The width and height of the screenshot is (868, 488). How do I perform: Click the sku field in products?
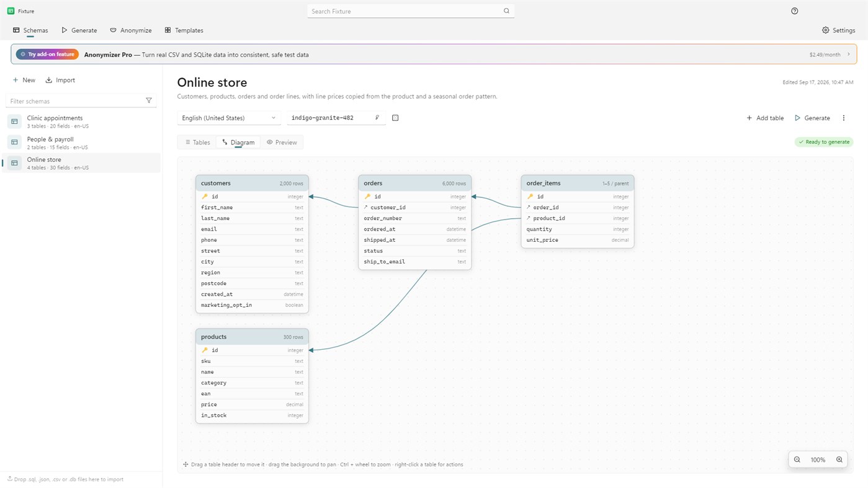[252, 361]
